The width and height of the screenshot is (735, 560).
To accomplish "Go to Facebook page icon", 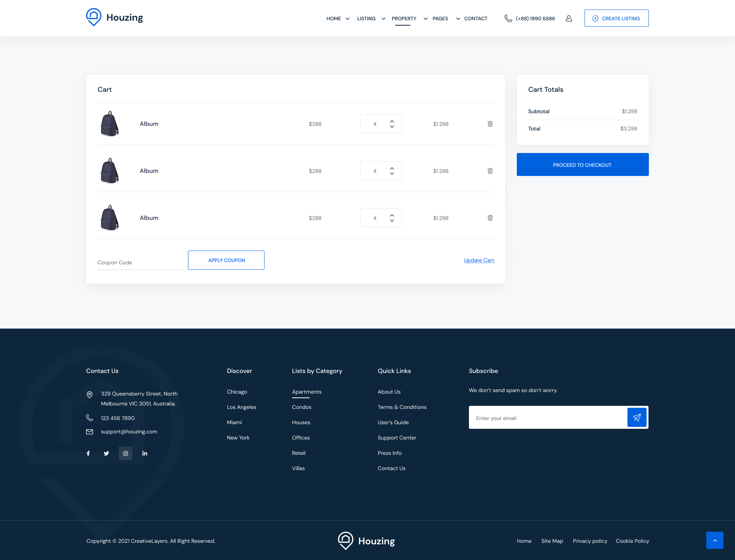I will pyautogui.click(x=88, y=453).
